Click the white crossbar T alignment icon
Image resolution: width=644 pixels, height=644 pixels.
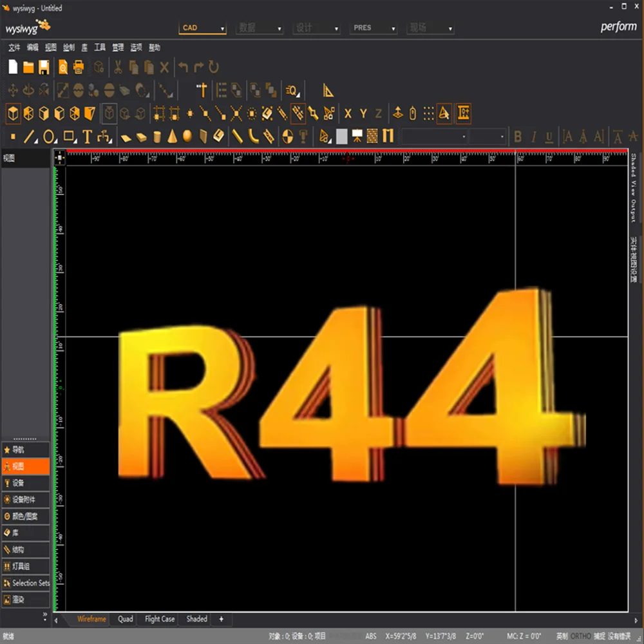coord(202,90)
